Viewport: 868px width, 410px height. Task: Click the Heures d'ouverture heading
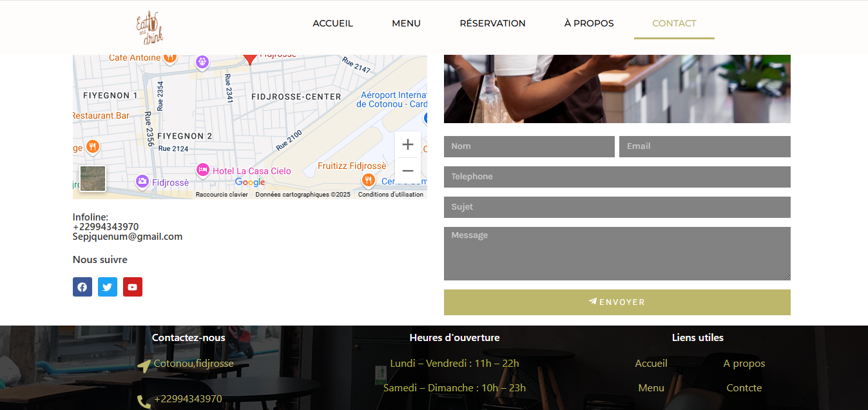click(x=455, y=338)
